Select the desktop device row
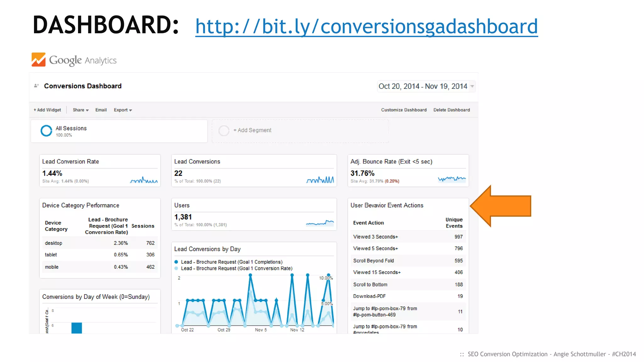The height and width of the screenshot is (362, 644). 100,243
